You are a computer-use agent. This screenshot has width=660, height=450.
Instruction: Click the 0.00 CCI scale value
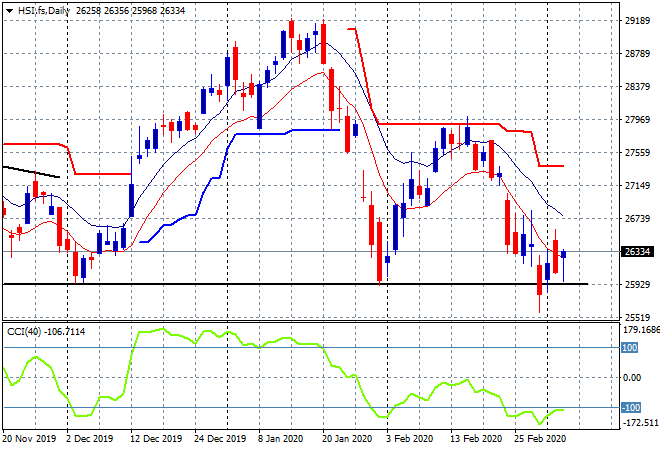click(632, 378)
